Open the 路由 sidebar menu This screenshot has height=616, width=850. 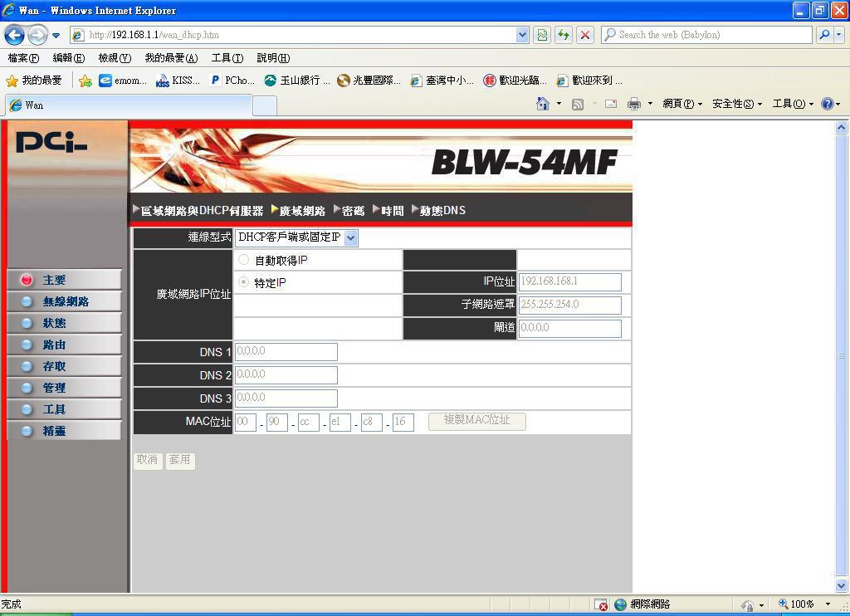[x=63, y=345]
